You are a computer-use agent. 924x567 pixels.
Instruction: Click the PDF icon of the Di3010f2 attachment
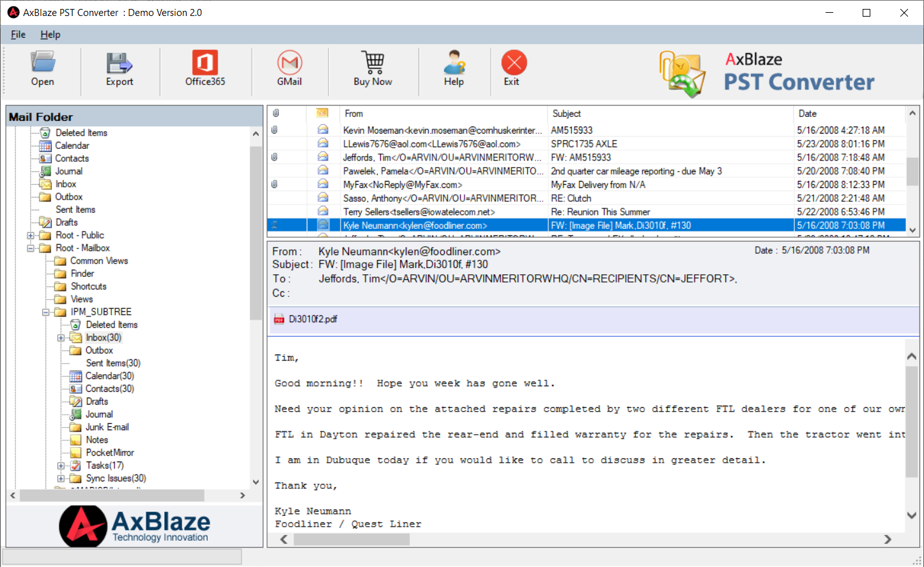[x=279, y=320]
